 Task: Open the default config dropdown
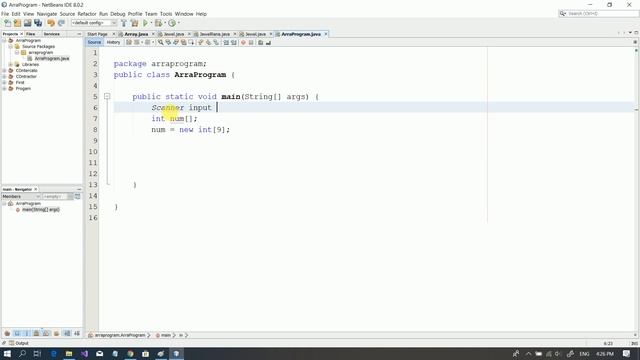coord(94,23)
